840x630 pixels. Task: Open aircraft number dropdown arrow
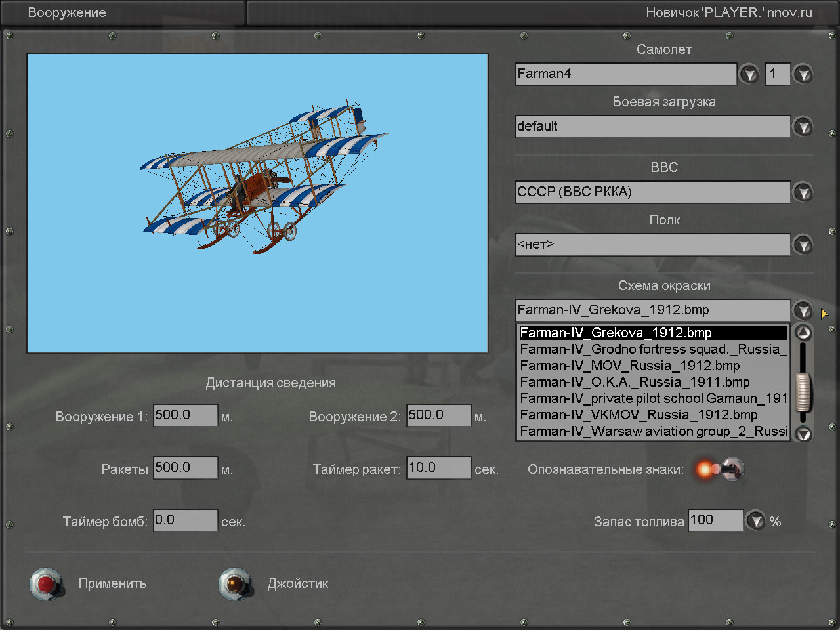[x=803, y=74]
